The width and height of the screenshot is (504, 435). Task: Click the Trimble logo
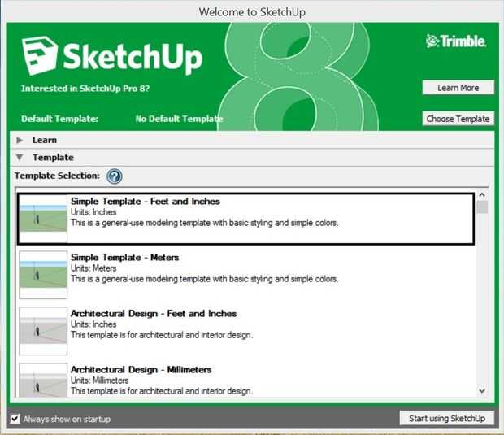point(456,41)
